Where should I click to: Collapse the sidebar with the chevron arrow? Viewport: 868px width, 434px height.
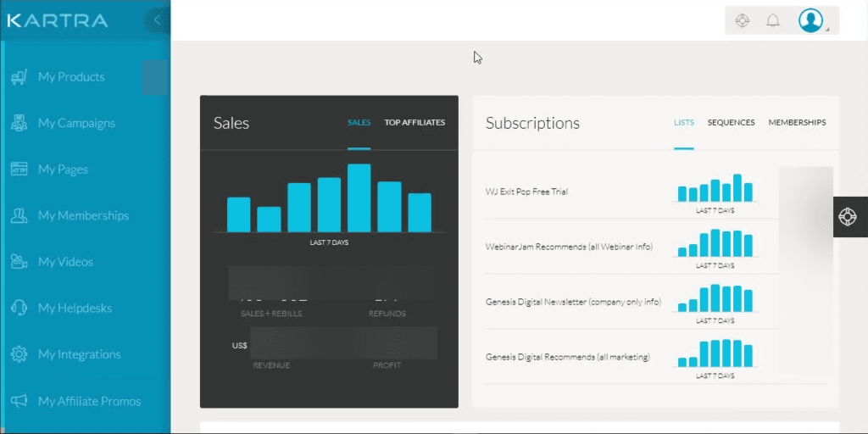(x=157, y=20)
